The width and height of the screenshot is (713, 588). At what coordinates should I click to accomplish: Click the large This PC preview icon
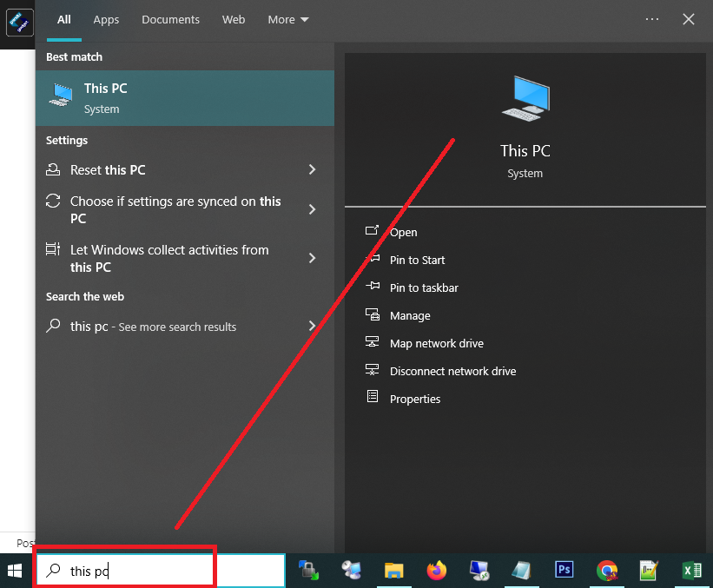pyautogui.click(x=525, y=98)
